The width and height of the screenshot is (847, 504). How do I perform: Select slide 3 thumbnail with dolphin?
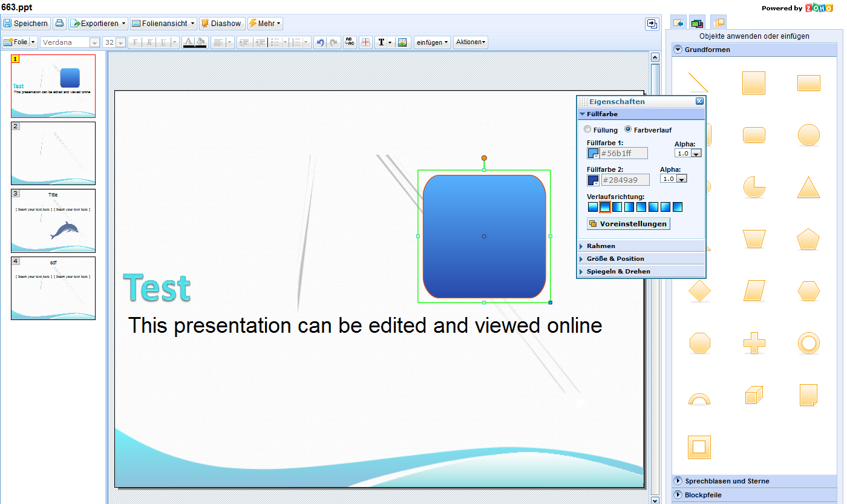tap(53, 221)
